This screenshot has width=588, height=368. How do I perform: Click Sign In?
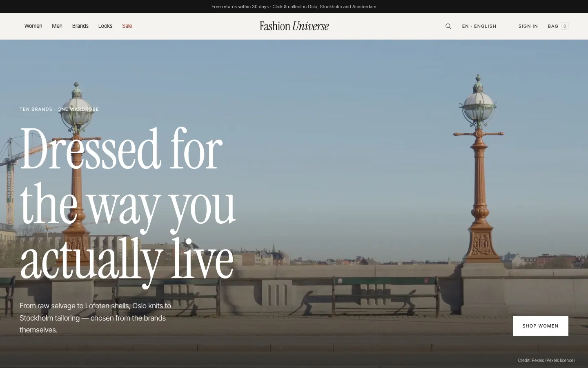click(528, 26)
